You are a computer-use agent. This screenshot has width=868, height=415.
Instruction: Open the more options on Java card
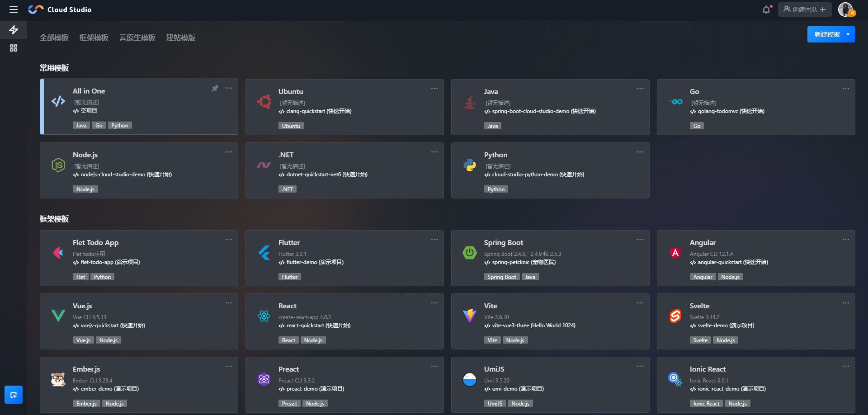coord(640,89)
